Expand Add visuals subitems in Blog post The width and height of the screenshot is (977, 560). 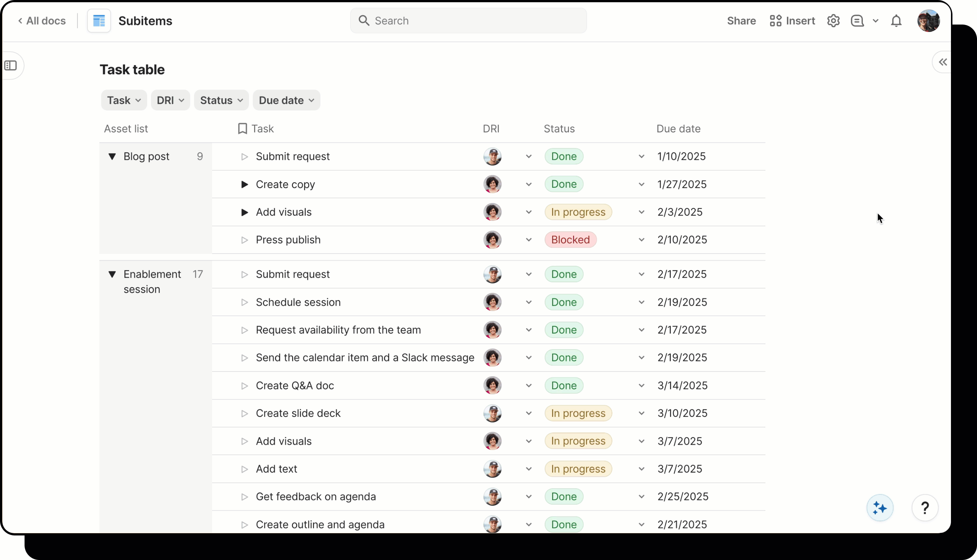[x=244, y=212]
